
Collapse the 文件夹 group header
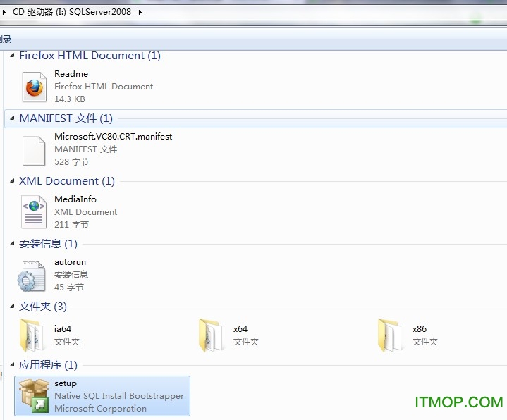12,307
